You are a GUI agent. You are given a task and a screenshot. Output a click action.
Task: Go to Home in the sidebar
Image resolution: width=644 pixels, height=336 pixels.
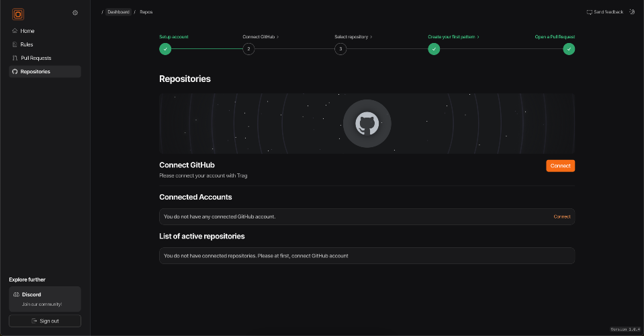pos(27,31)
